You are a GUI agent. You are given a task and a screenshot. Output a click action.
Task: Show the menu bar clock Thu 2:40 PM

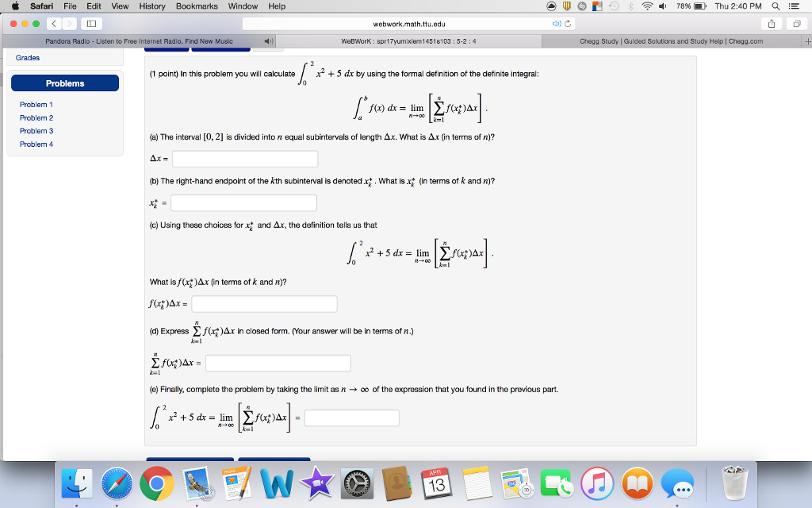[x=738, y=6]
